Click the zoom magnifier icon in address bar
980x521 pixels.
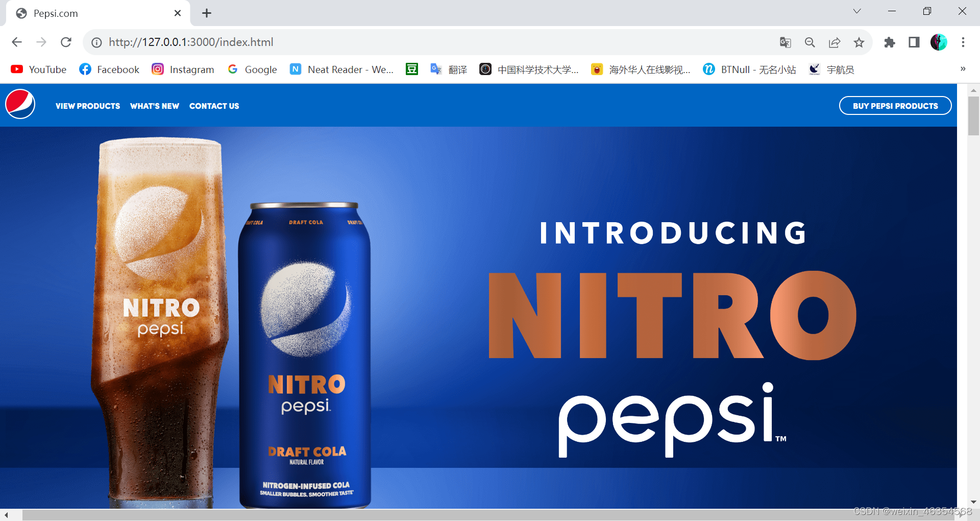tap(810, 42)
